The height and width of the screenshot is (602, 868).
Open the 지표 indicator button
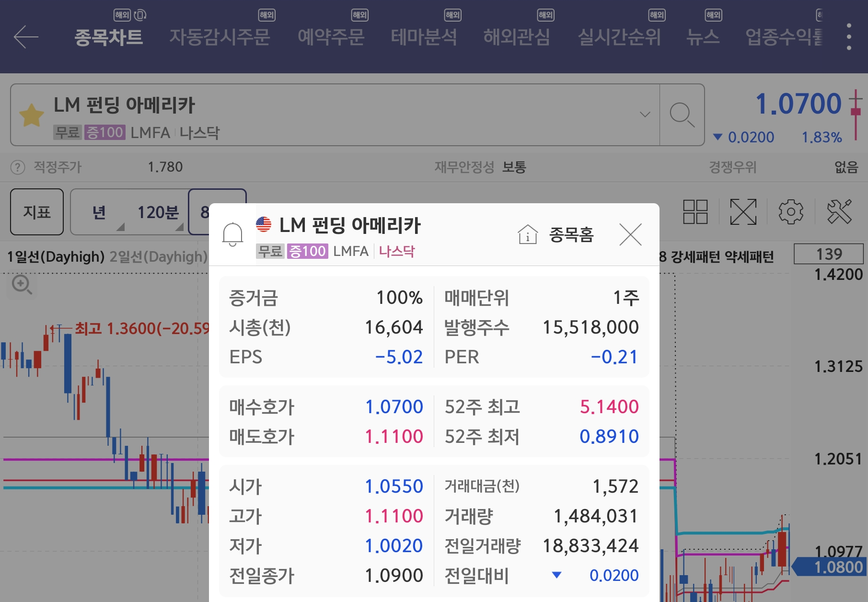coord(37,212)
